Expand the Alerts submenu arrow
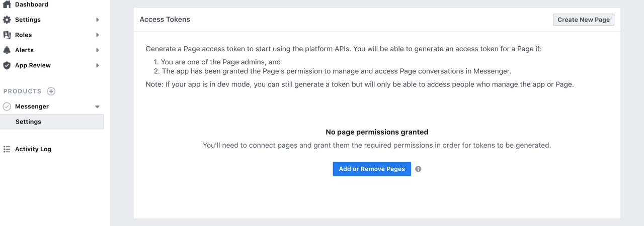Image resolution: width=644 pixels, height=226 pixels. (x=98, y=50)
